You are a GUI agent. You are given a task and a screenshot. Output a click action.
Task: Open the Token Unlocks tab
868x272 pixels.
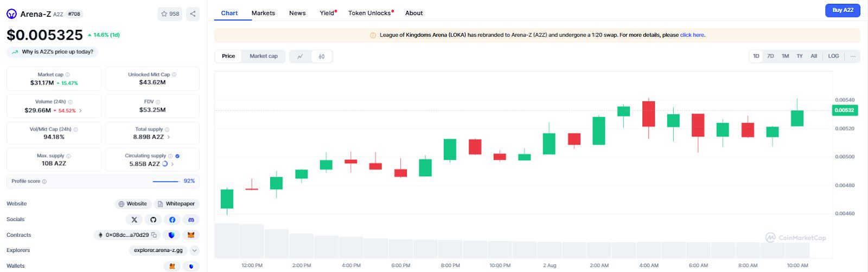click(x=369, y=13)
